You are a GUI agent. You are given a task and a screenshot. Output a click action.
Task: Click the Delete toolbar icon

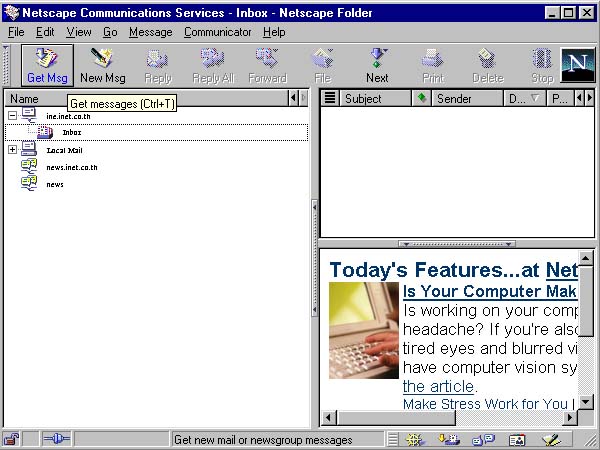(488, 65)
